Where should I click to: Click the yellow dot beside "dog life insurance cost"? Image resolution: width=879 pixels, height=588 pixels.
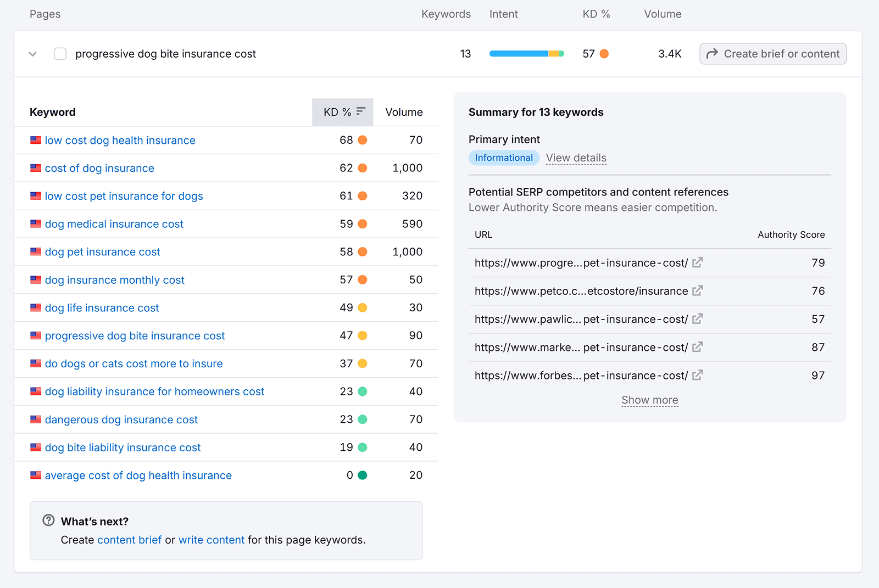pos(361,307)
